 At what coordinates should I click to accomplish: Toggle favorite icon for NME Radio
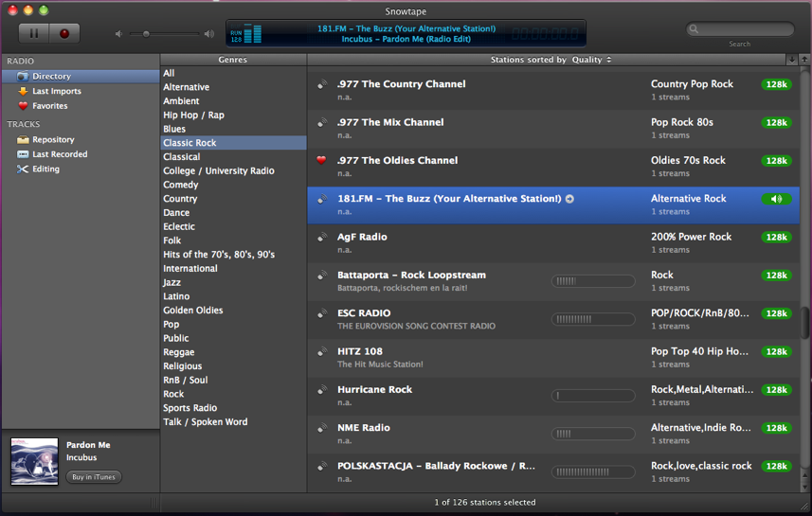pyautogui.click(x=322, y=428)
